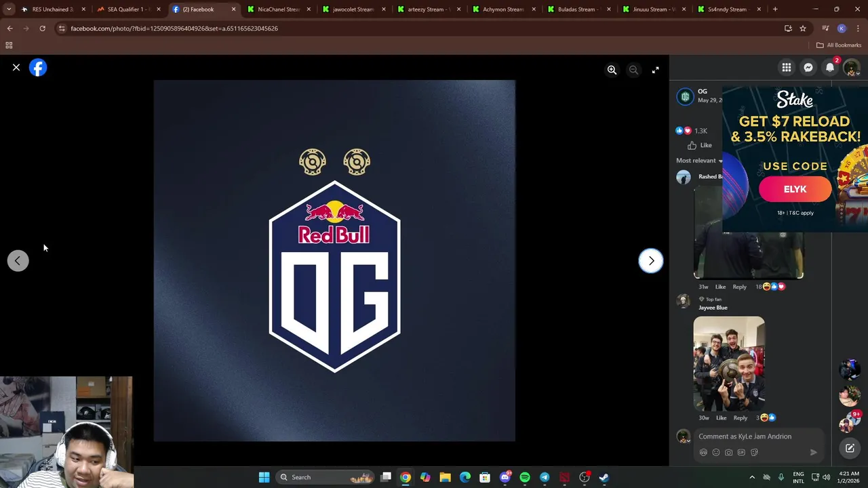The height and width of the screenshot is (488, 868).
Task: Like the OG photo
Action: point(700,145)
